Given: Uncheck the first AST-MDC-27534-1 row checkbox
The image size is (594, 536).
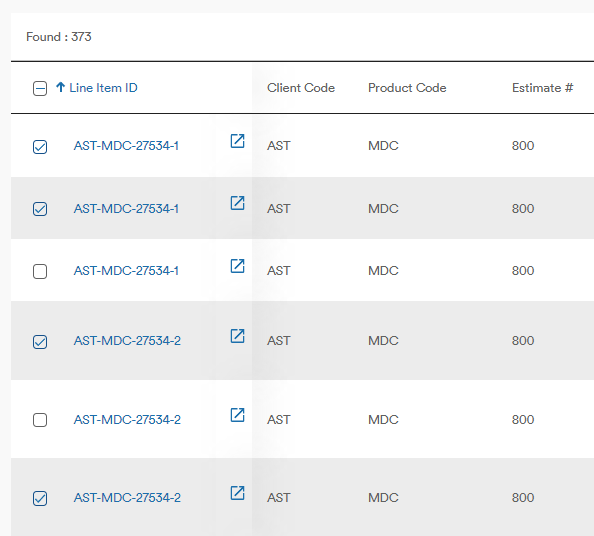Looking at the screenshot, I should [40, 147].
